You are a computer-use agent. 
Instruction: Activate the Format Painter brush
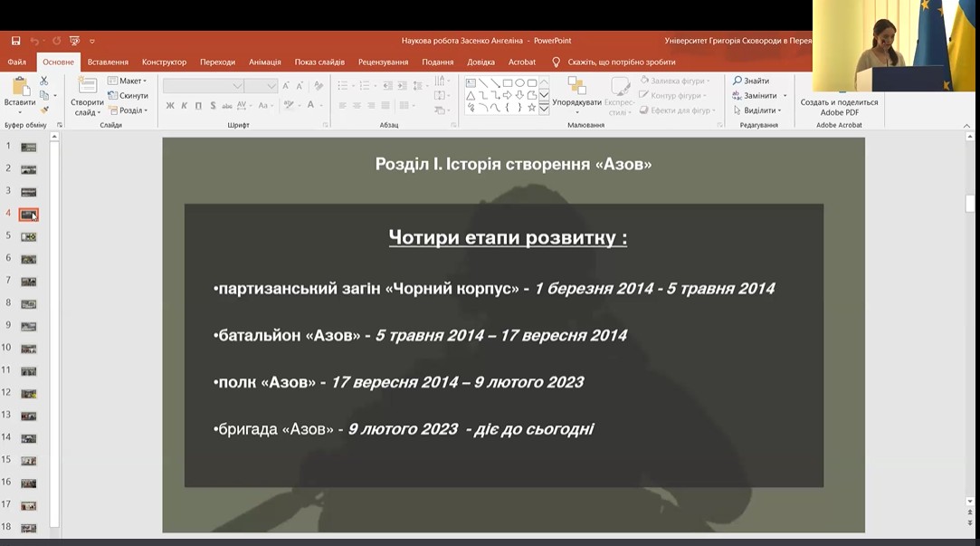pyautogui.click(x=43, y=110)
